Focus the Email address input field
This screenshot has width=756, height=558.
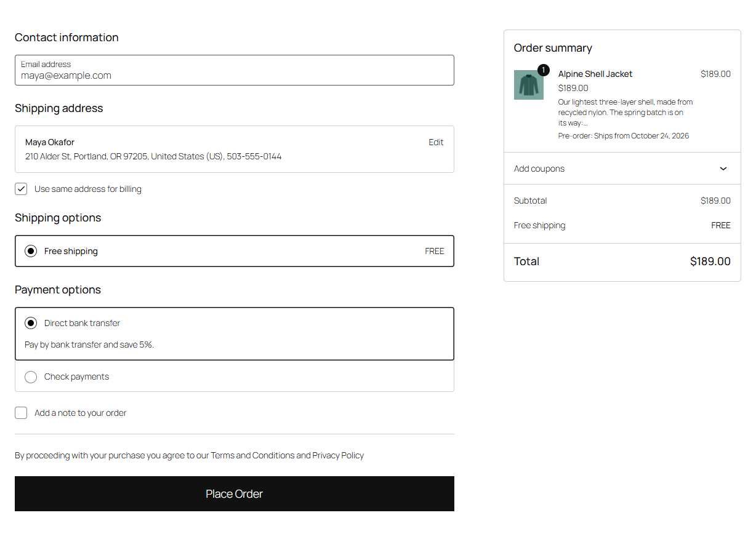click(x=235, y=70)
